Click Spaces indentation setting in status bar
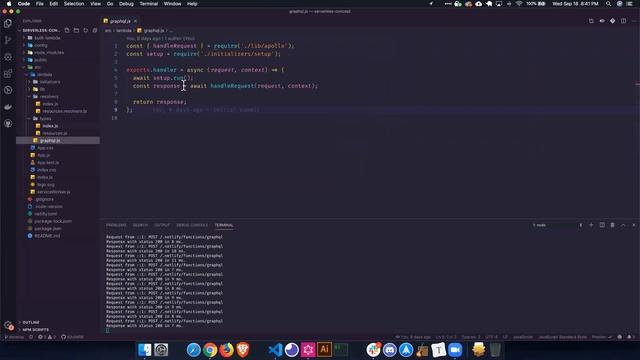 471,337
